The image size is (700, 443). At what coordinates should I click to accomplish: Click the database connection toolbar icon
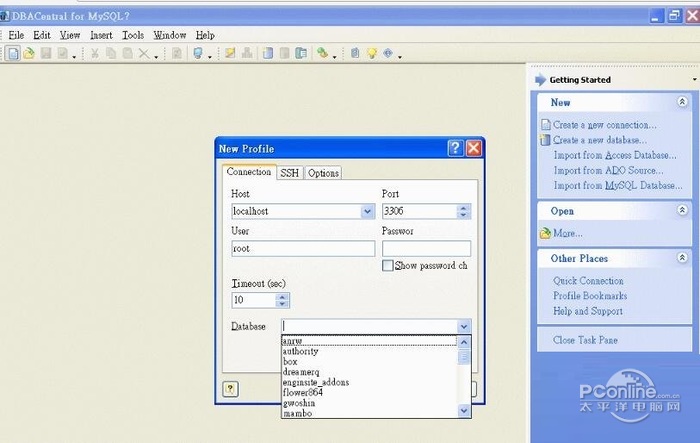(x=199, y=54)
